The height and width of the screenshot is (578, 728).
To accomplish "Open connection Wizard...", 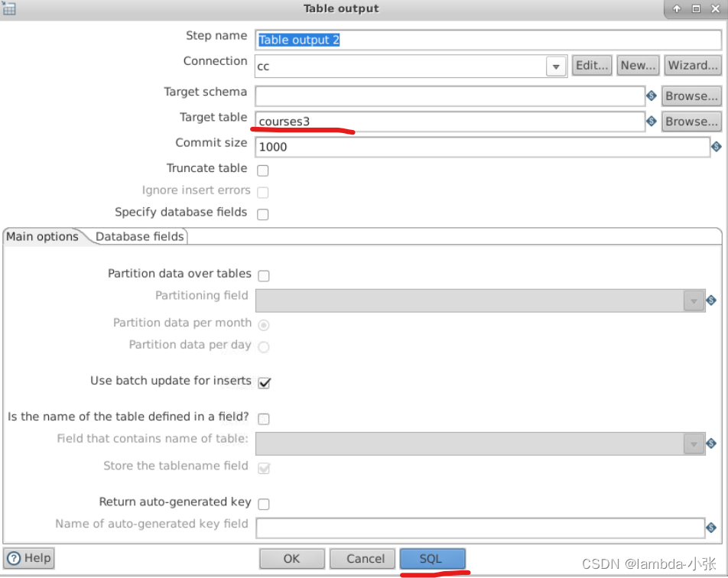I will point(693,66).
